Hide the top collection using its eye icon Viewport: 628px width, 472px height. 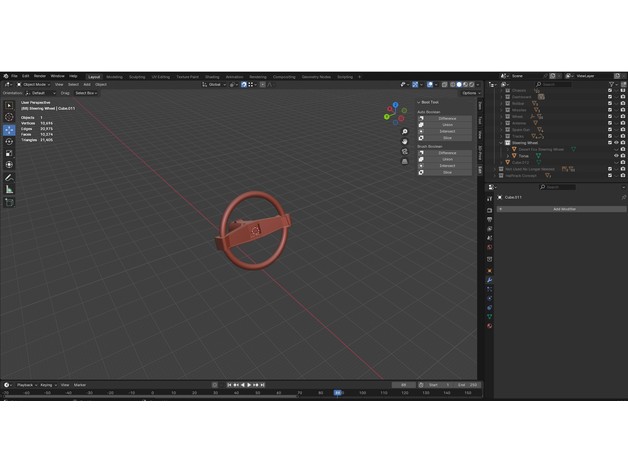pos(615,90)
